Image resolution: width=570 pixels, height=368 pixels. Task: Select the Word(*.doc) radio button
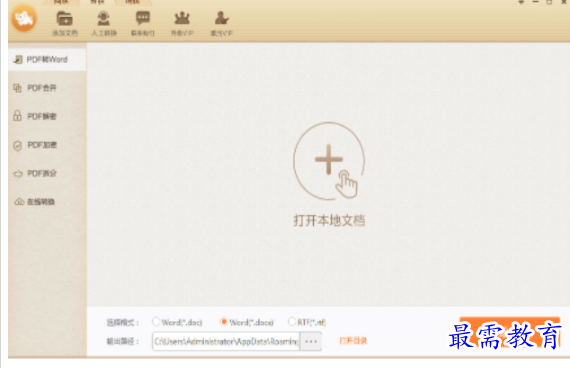156,322
